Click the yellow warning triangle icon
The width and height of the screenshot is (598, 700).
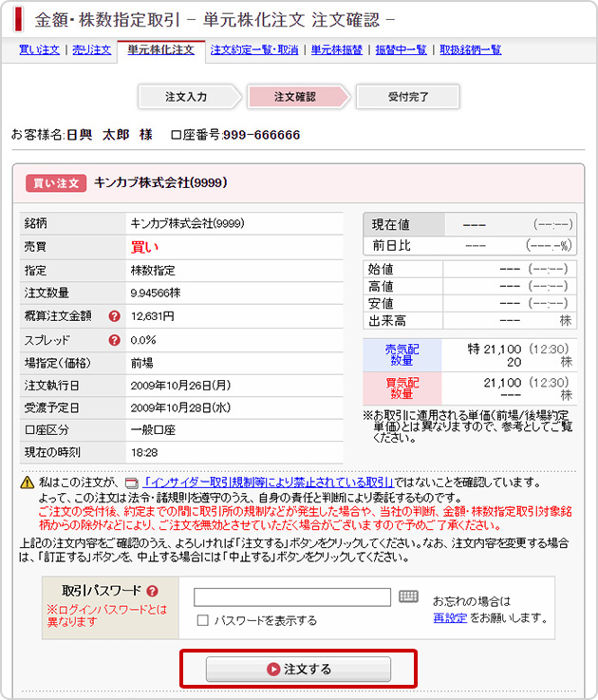click(27, 483)
